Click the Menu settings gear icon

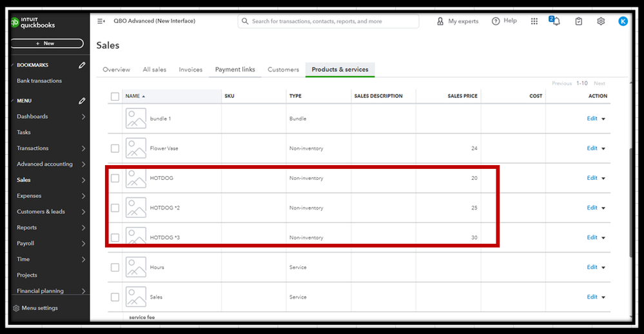tap(16, 308)
